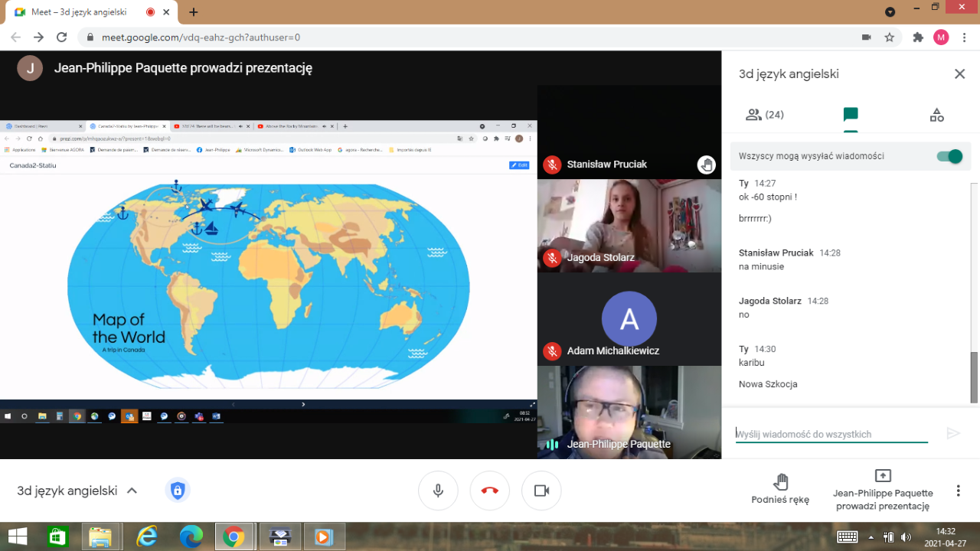Click the blue security shield icon
980x551 pixels.
(178, 491)
